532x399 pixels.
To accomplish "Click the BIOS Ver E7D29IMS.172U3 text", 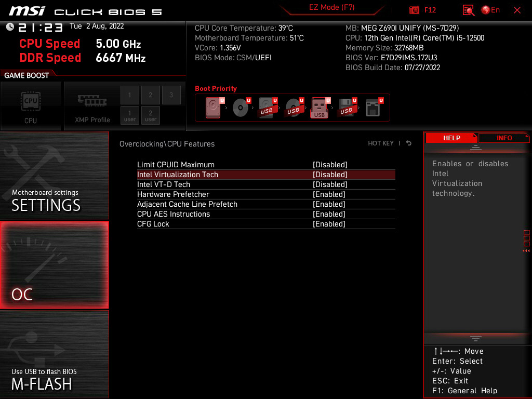I will [x=391, y=57].
